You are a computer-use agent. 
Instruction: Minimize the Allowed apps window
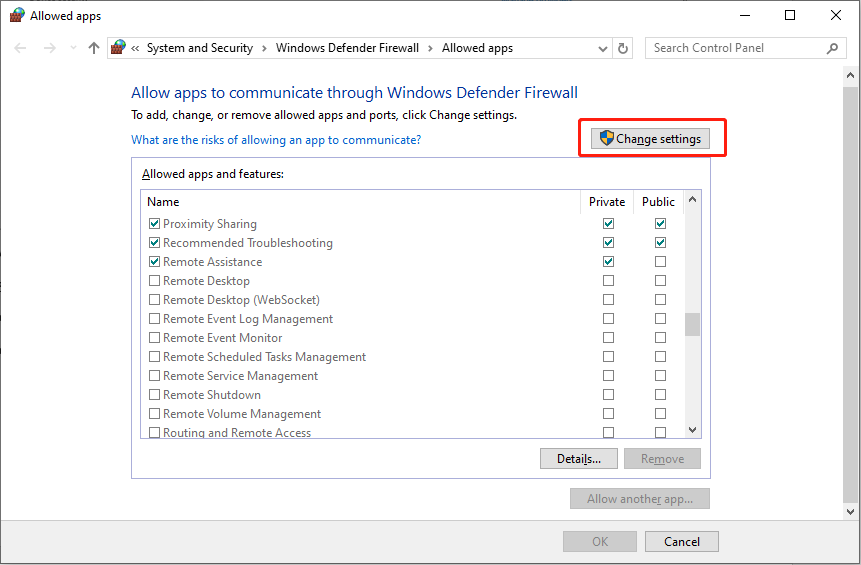[745, 15]
